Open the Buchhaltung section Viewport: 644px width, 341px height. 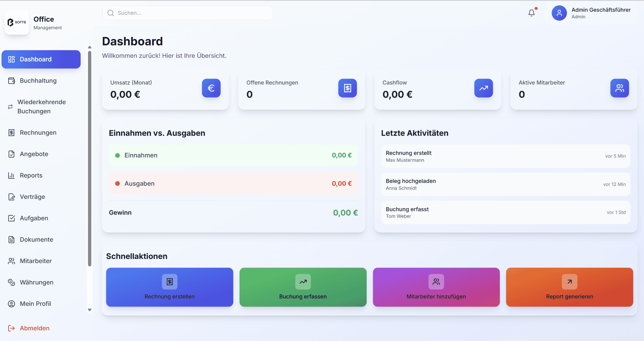(x=38, y=80)
